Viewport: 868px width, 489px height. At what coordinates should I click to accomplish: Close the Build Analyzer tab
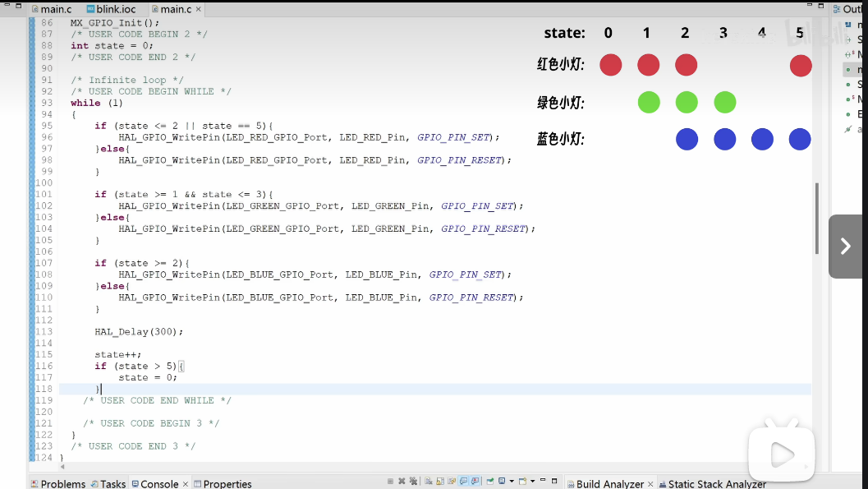650,484
